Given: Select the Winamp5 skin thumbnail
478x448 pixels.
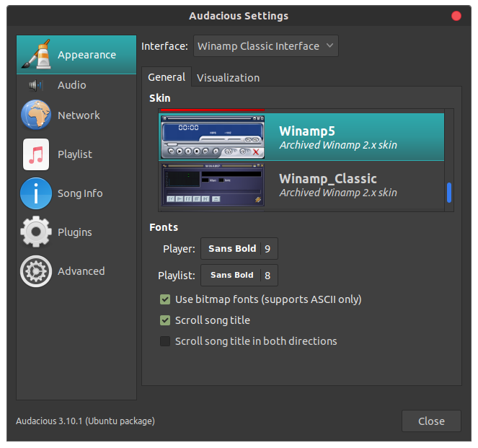Looking at the screenshot, I should [x=213, y=137].
